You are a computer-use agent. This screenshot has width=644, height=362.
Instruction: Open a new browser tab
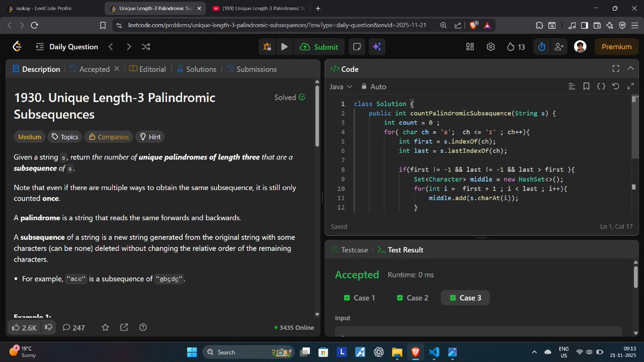click(318, 9)
